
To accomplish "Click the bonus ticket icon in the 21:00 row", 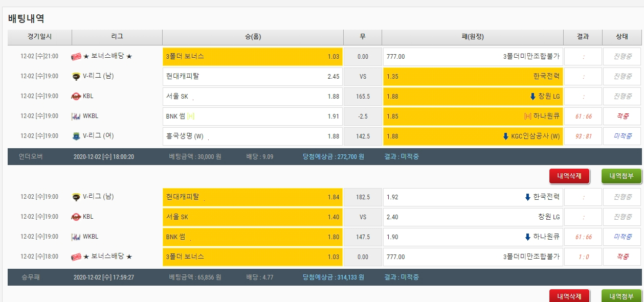I will pyautogui.click(x=76, y=57).
